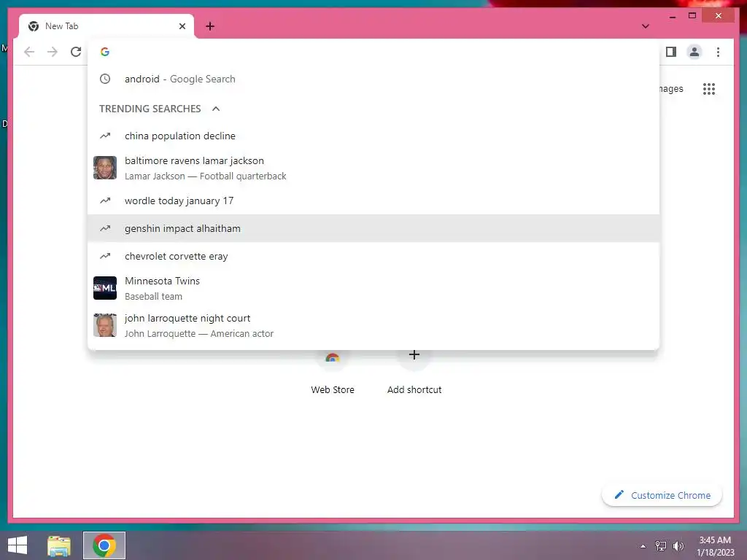Click john larroquette night court suggestion text

[x=187, y=318]
